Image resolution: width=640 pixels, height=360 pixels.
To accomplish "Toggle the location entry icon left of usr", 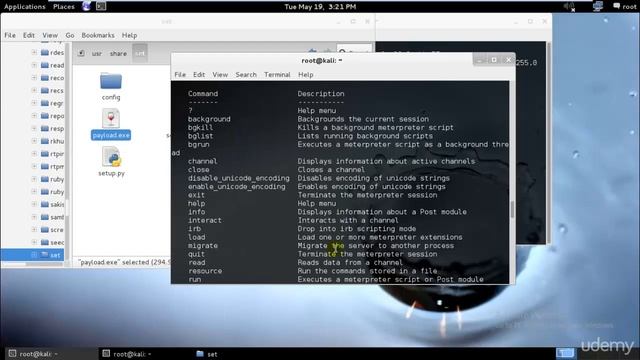I will 81,53.
